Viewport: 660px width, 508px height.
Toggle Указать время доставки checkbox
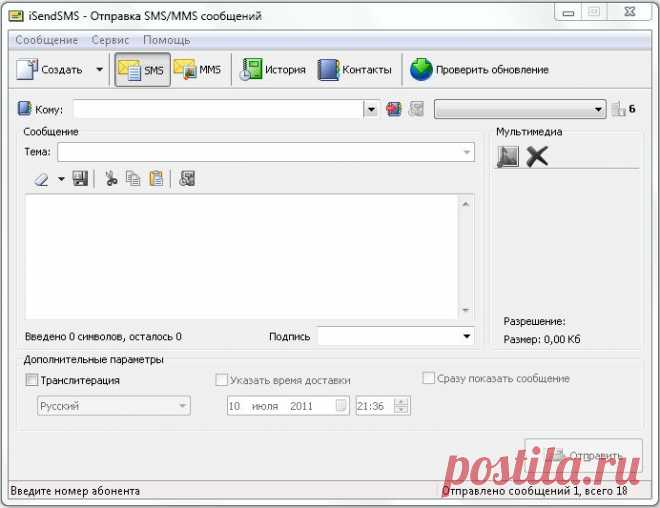coord(221,380)
